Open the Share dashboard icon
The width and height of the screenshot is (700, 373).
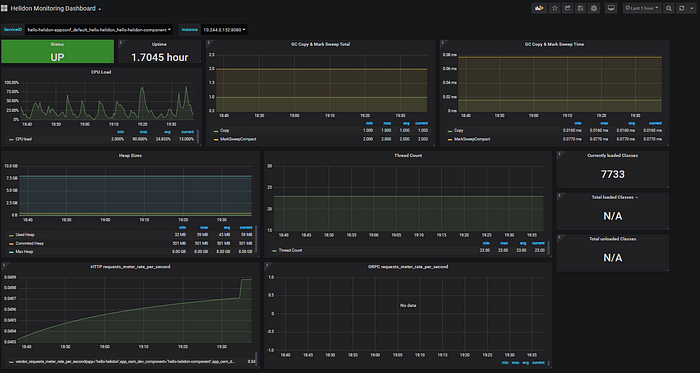pyautogui.click(x=567, y=8)
